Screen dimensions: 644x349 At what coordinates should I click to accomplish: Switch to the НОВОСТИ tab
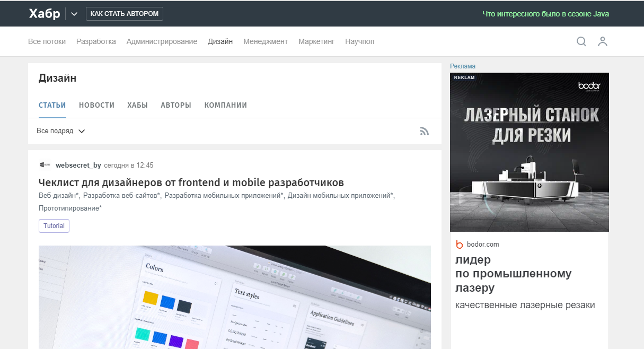pyautogui.click(x=96, y=105)
